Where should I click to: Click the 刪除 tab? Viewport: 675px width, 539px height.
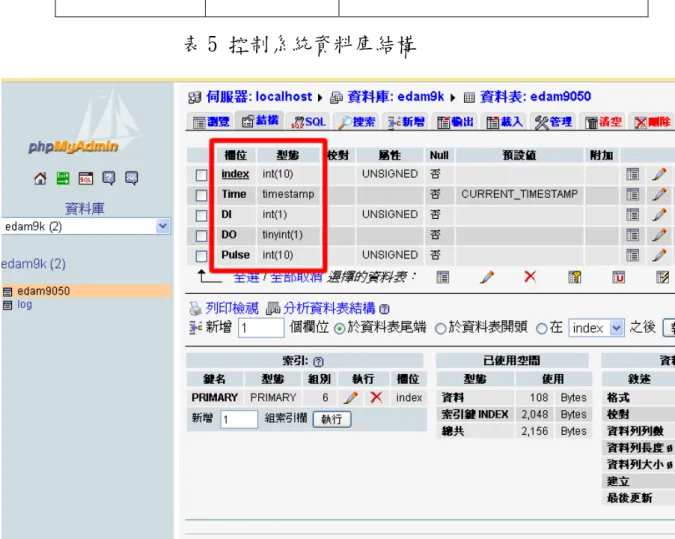tap(652, 122)
